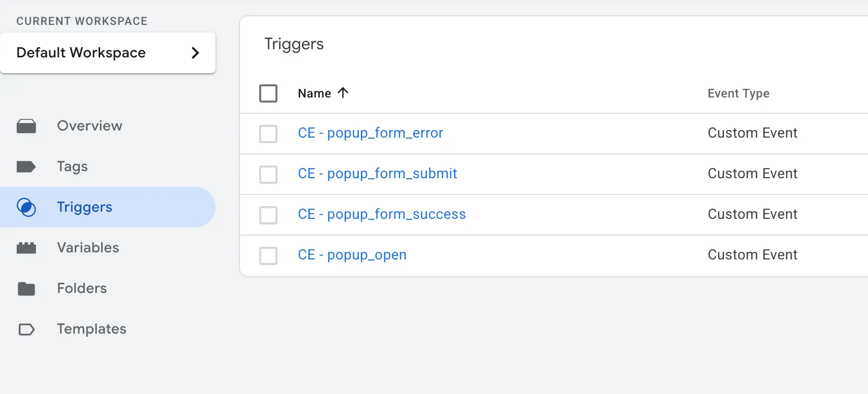Expand the Default Workspace chevron
Image resolution: width=868 pixels, height=394 pixels.
click(x=195, y=53)
